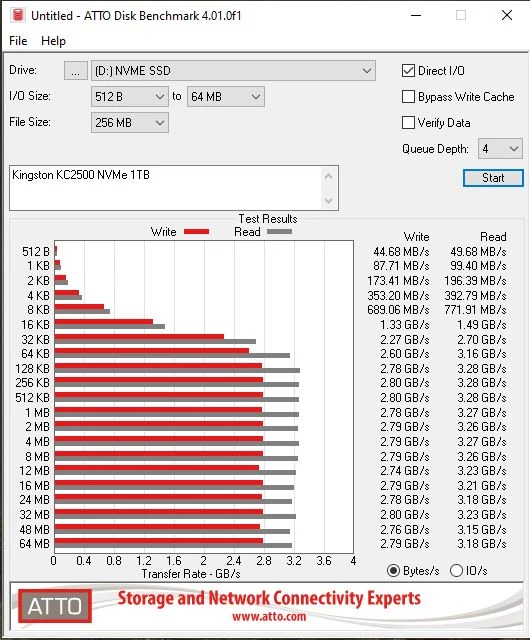The width and height of the screenshot is (530, 640).
Task: Start the disk benchmark
Action: [x=493, y=178]
